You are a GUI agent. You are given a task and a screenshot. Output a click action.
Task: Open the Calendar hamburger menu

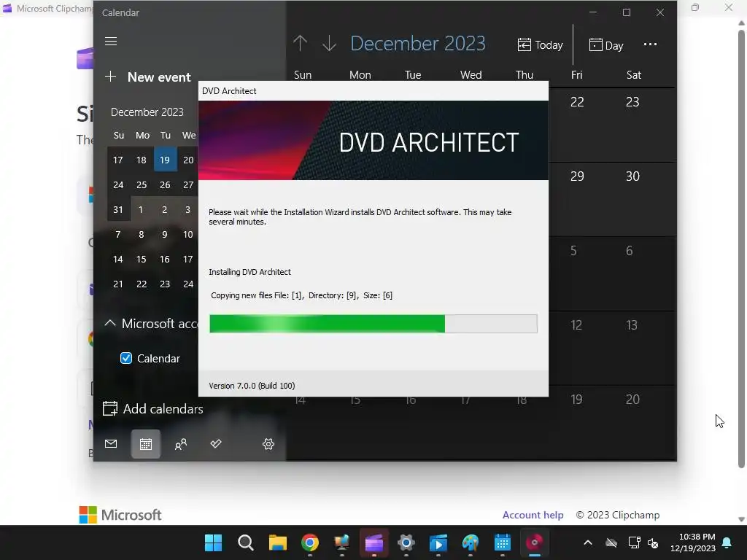coord(111,42)
